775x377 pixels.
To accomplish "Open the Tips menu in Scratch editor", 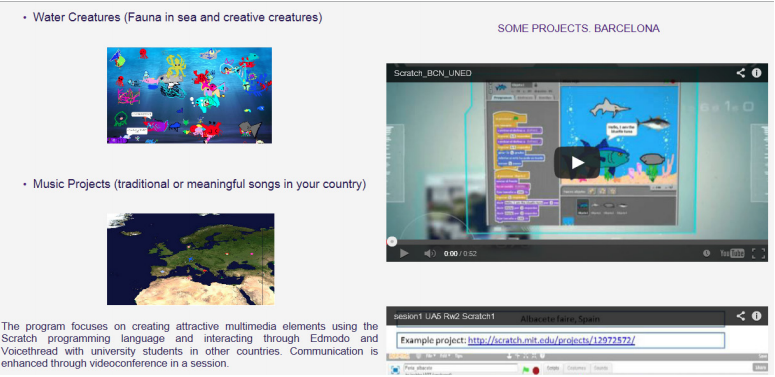I will 458,356.
